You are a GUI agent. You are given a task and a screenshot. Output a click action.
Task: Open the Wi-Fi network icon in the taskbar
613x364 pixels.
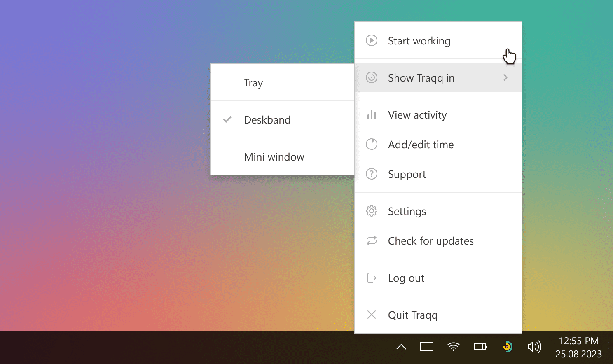pos(454,347)
